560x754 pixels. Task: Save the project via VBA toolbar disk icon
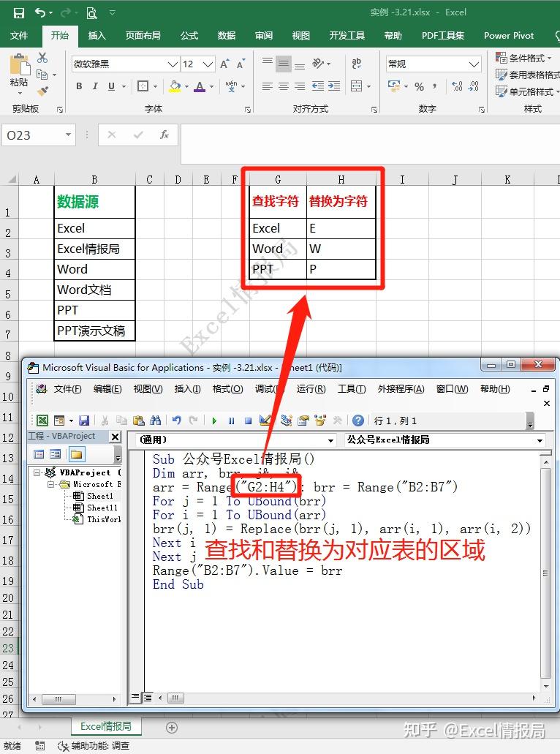point(84,421)
